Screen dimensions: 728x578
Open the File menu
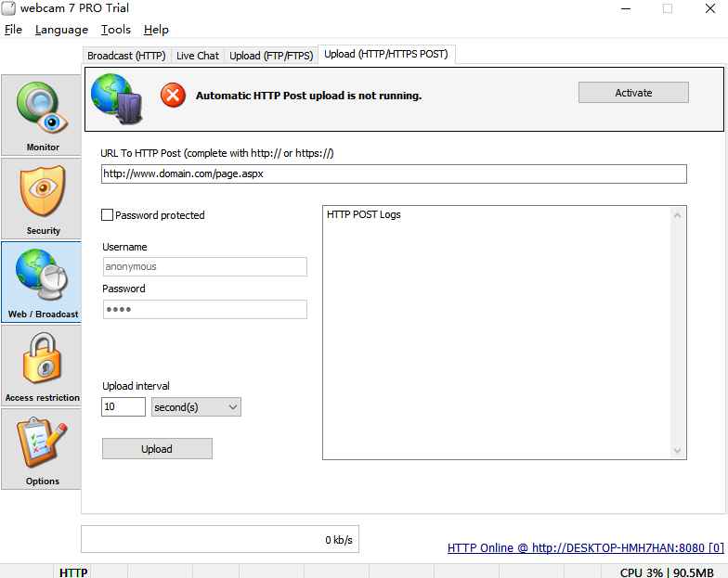tap(13, 30)
